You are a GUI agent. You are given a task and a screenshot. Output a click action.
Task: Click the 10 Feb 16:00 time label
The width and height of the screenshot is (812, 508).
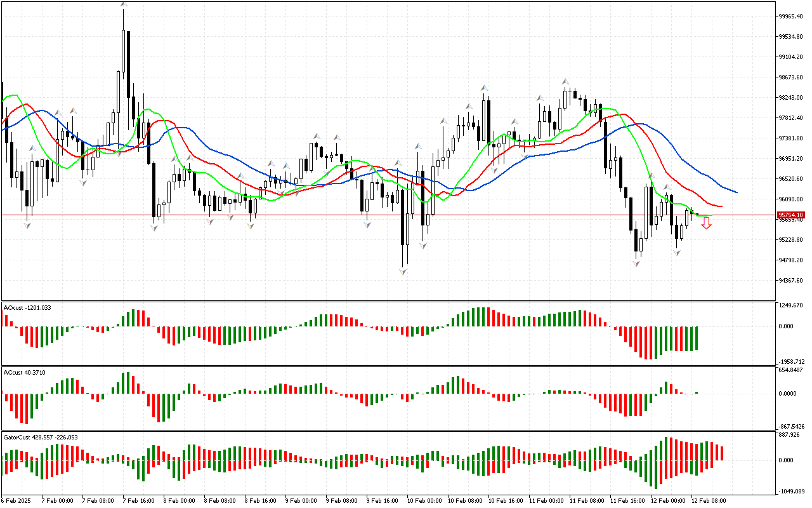[x=506, y=501]
